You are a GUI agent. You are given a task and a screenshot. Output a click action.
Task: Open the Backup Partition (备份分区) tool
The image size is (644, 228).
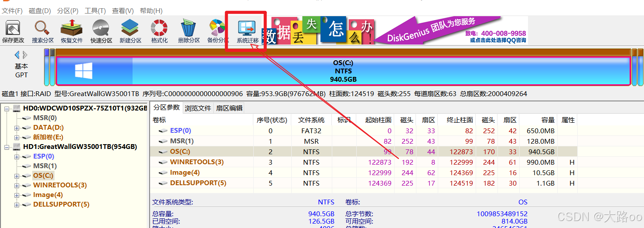tap(216, 31)
